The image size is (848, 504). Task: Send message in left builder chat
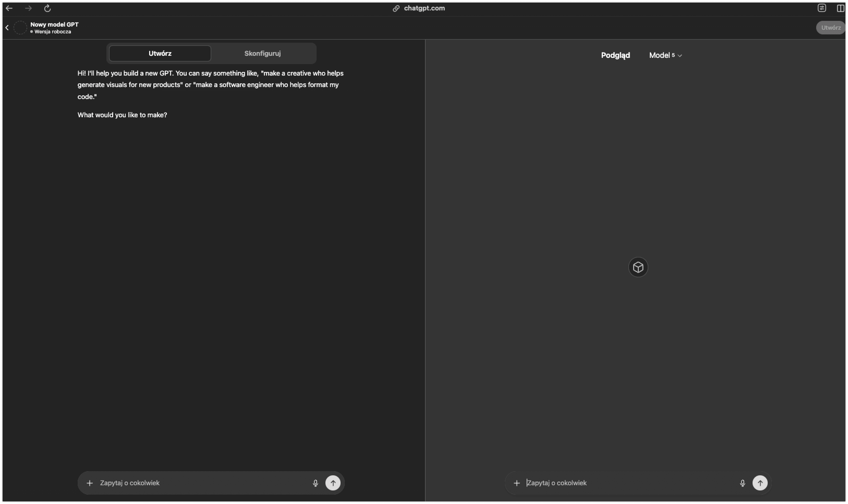pos(333,483)
